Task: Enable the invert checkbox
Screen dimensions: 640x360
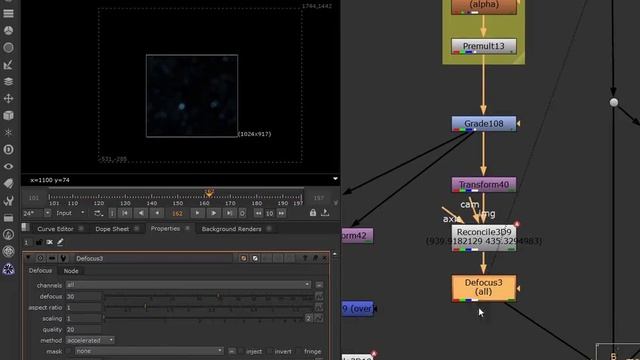Action: tap(270, 351)
